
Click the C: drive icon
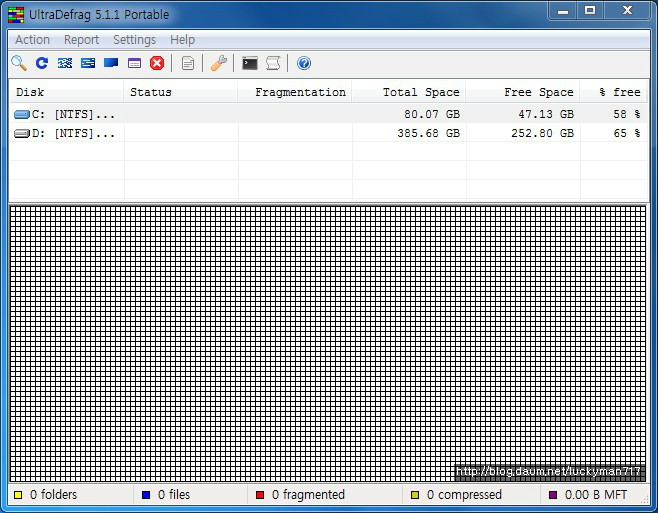22,114
